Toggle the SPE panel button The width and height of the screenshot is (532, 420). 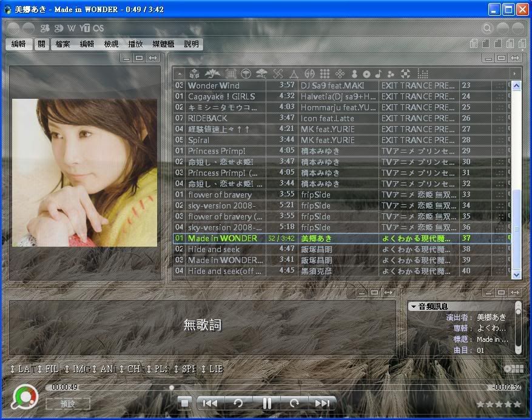(x=184, y=368)
